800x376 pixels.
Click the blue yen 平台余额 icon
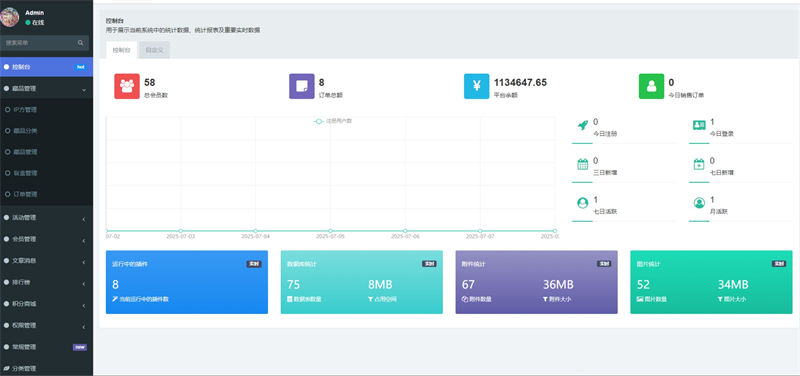[477, 86]
